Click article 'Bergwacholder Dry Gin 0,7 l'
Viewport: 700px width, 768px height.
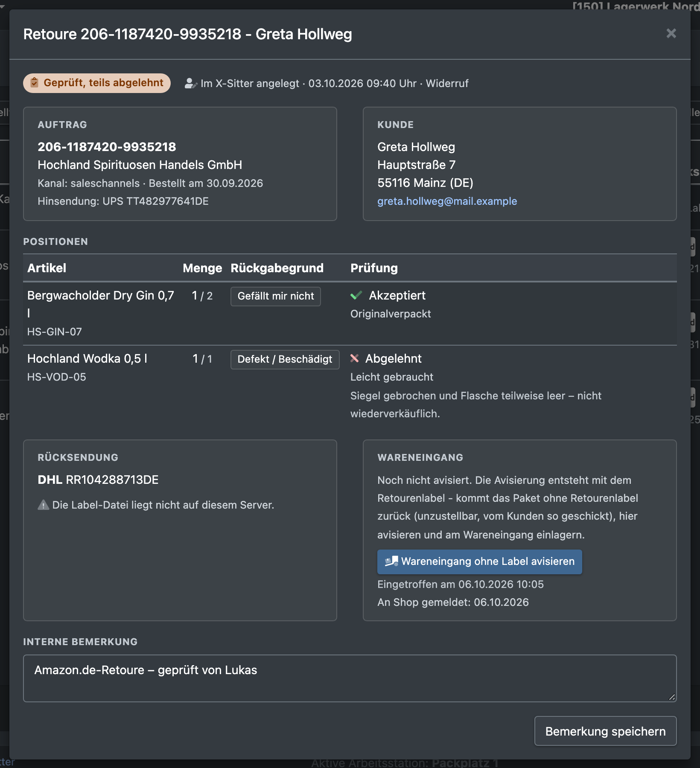101,304
